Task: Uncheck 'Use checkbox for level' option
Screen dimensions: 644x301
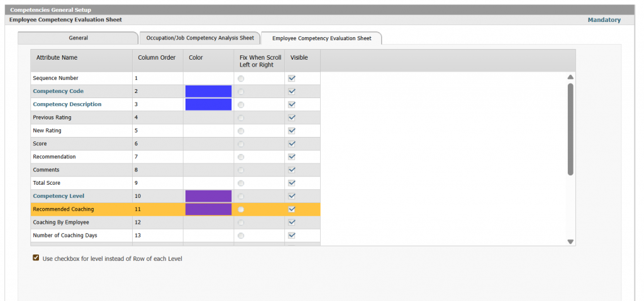Action: tap(36, 258)
